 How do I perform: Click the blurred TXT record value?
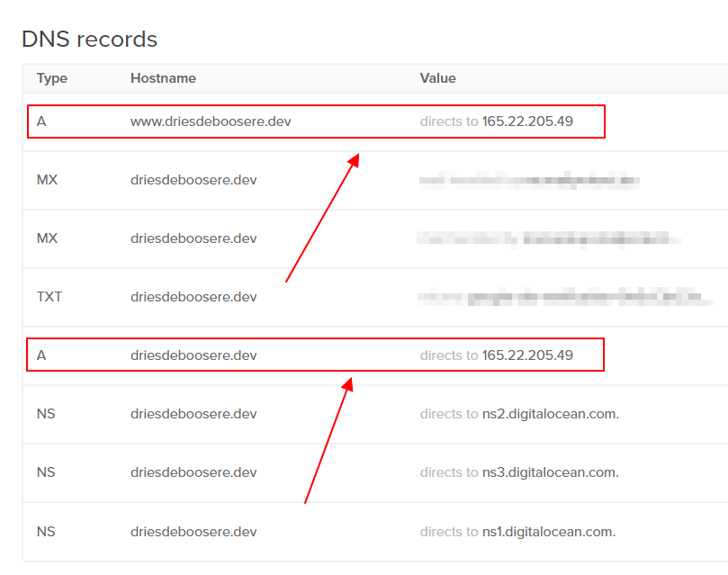[565, 297]
